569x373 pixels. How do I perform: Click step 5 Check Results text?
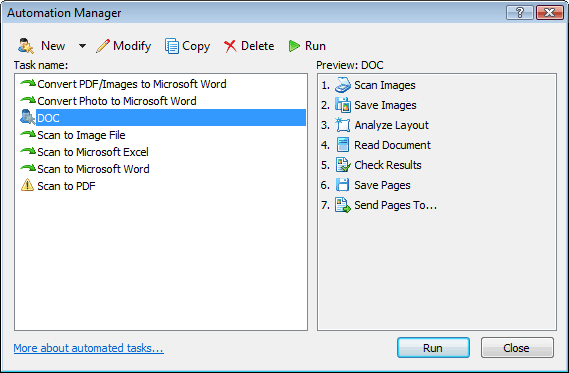388,165
